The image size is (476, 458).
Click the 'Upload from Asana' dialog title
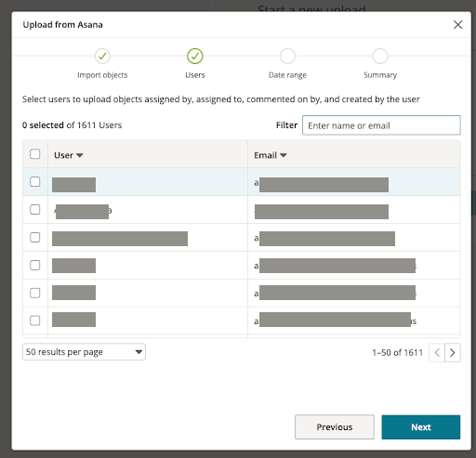coord(62,25)
